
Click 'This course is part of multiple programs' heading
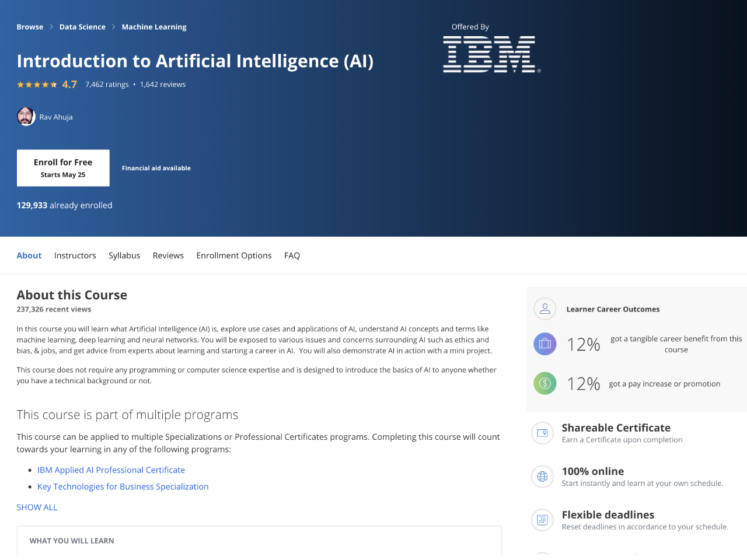tap(127, 415)
